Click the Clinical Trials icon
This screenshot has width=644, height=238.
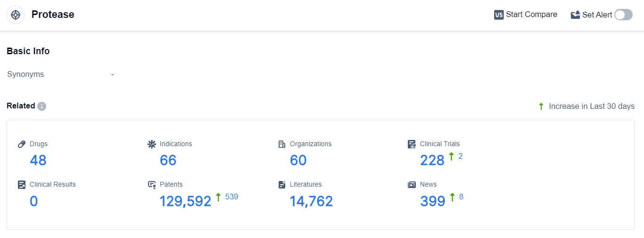click(x=412, y=144)
